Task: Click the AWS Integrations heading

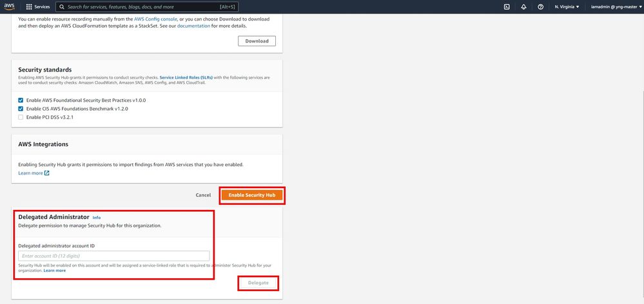Action: point(44,144)
